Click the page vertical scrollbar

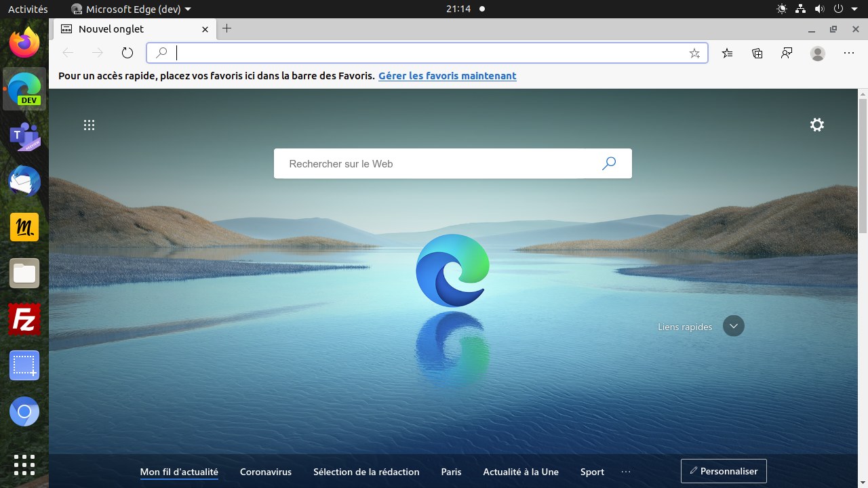[863, 166]
